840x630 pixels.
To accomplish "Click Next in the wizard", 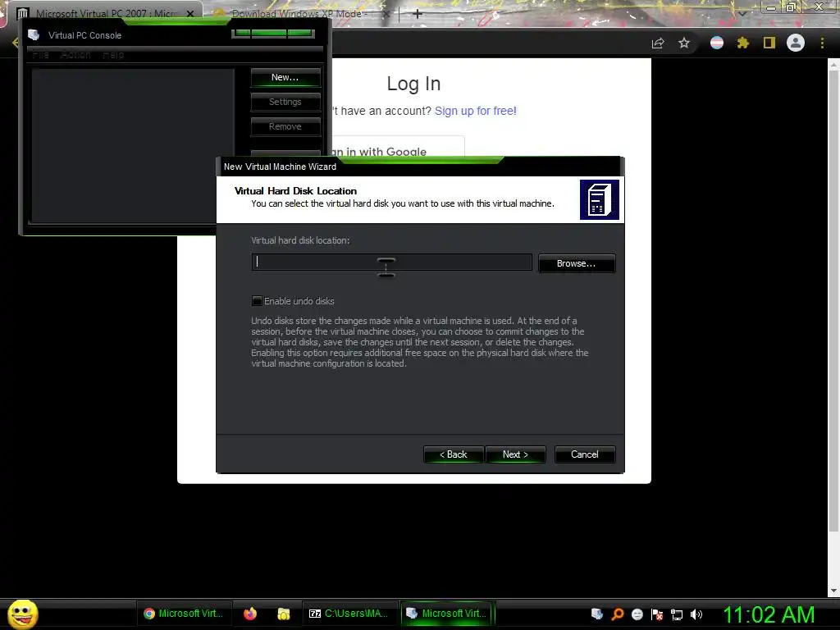I will tap(515, 454).
